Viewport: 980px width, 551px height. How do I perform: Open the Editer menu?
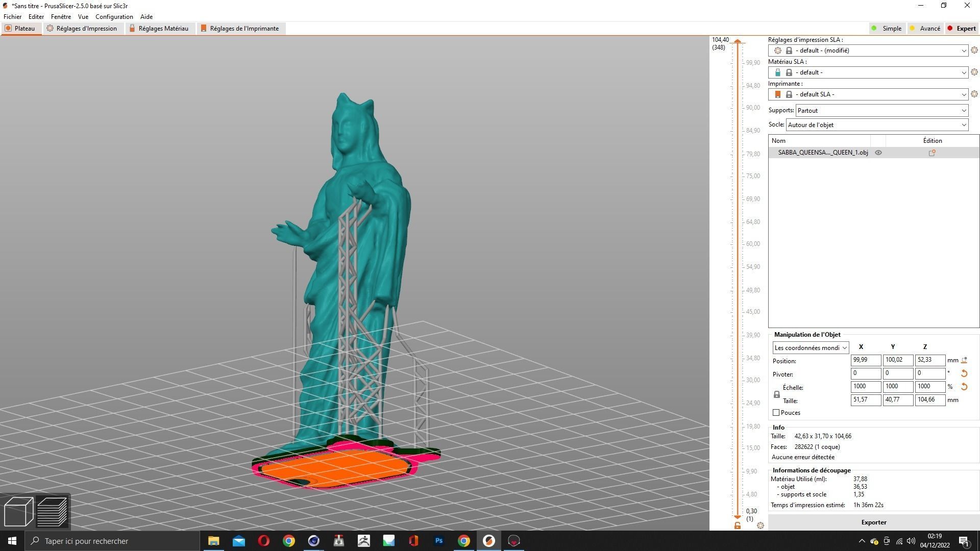coord(36,17)
